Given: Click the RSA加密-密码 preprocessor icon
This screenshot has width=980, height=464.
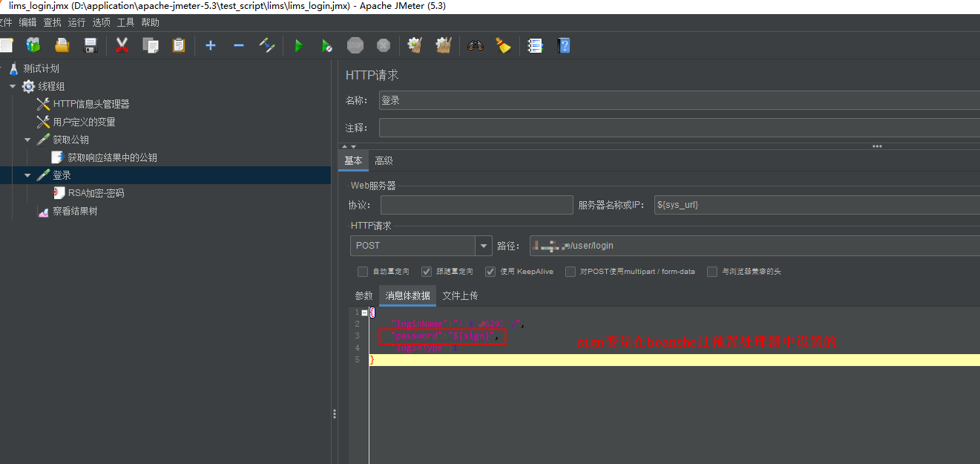Looking at the screenshot, I should pyautogui.click(x=59, y=193).
